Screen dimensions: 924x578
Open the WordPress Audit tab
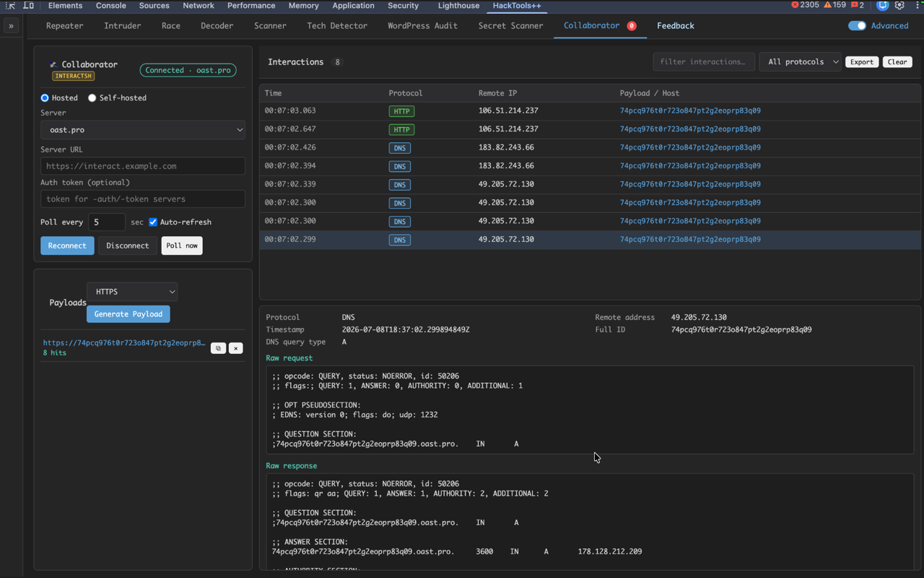tap(422, 26)
